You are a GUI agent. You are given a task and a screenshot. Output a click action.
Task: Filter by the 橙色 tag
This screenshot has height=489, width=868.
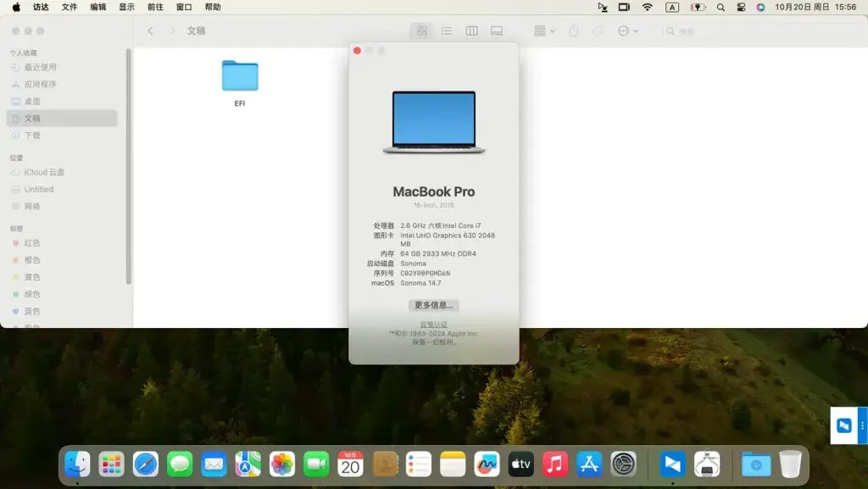(x=32, y=260)
